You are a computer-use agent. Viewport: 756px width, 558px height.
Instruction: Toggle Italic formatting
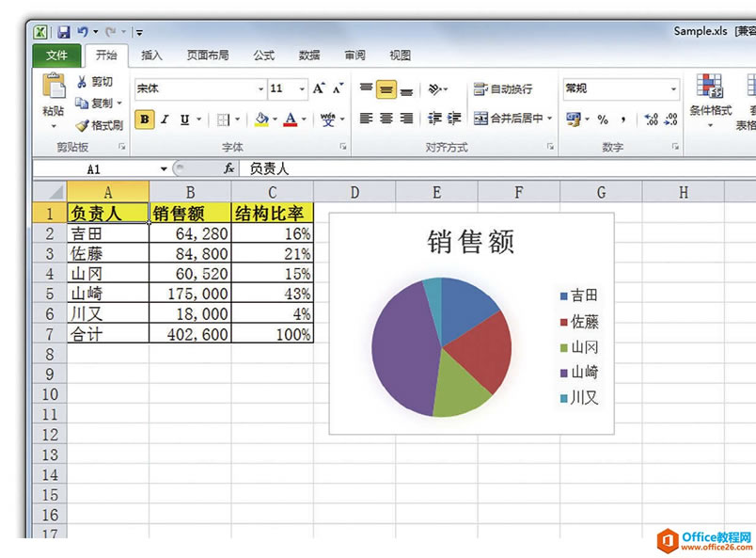click(165, 120)
